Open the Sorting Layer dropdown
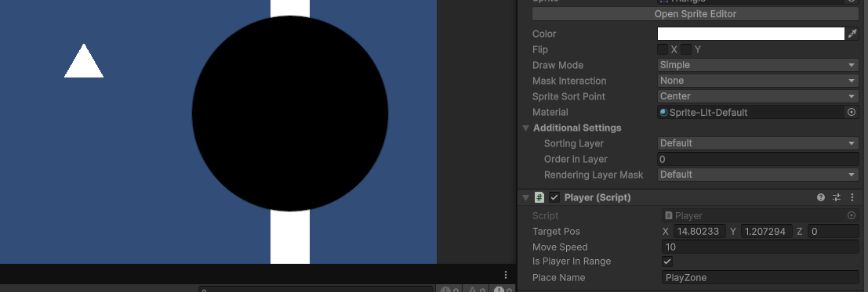The image size is (868, 292). point(758,143)
